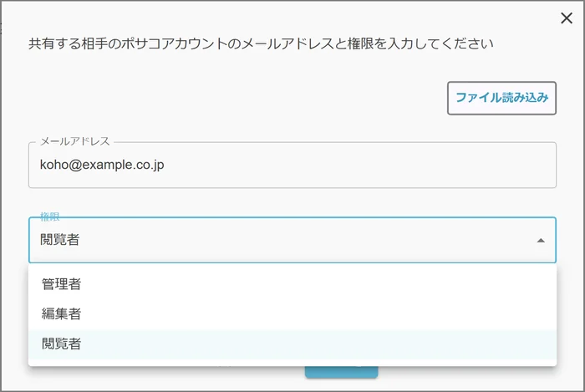585x392 pixels.
Task: Click the メールアドレス input field
Action: tap(292, 165)
